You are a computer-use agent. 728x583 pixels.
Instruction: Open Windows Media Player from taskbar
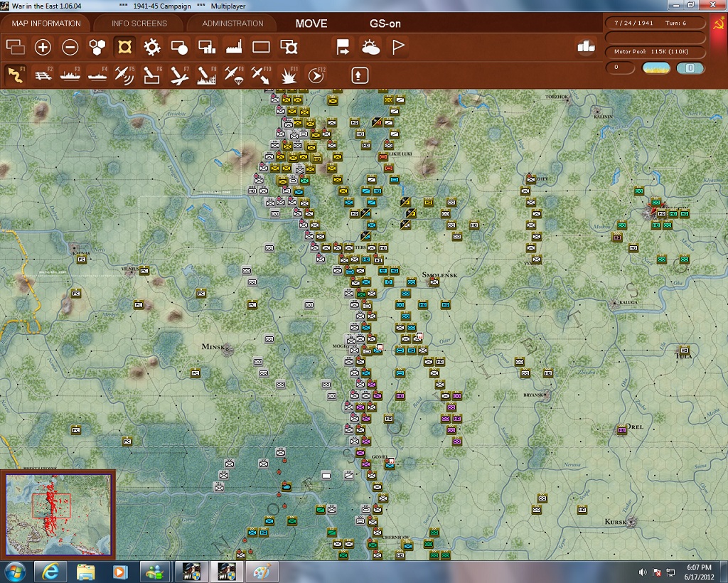119,572
